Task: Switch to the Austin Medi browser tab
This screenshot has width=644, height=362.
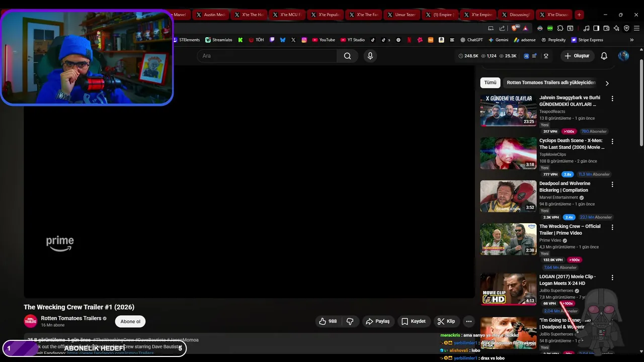Action: (x=210, y=15)
